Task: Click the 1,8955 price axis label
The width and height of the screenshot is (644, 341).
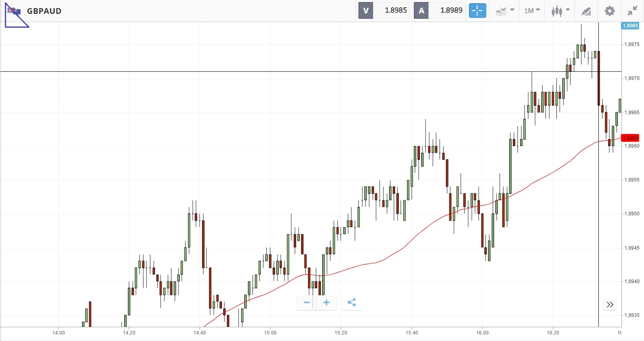Action: pyautogui.click(x=632, y=180)
